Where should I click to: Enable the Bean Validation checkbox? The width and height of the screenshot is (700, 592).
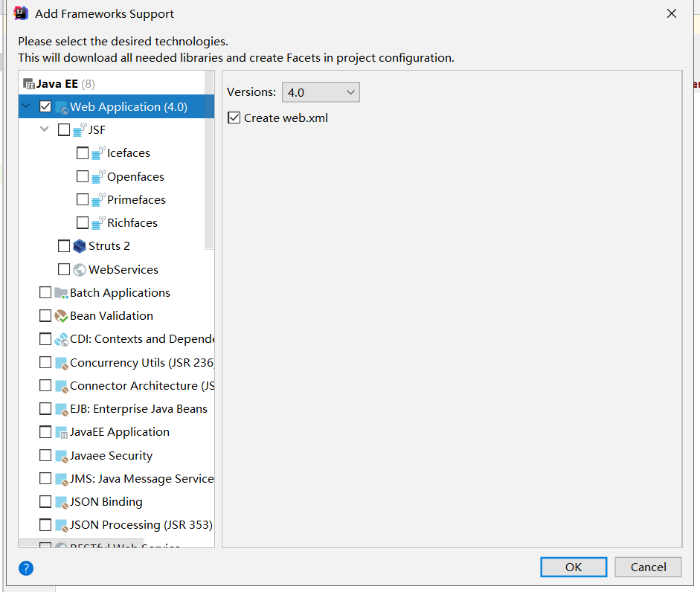pos(45,315)
